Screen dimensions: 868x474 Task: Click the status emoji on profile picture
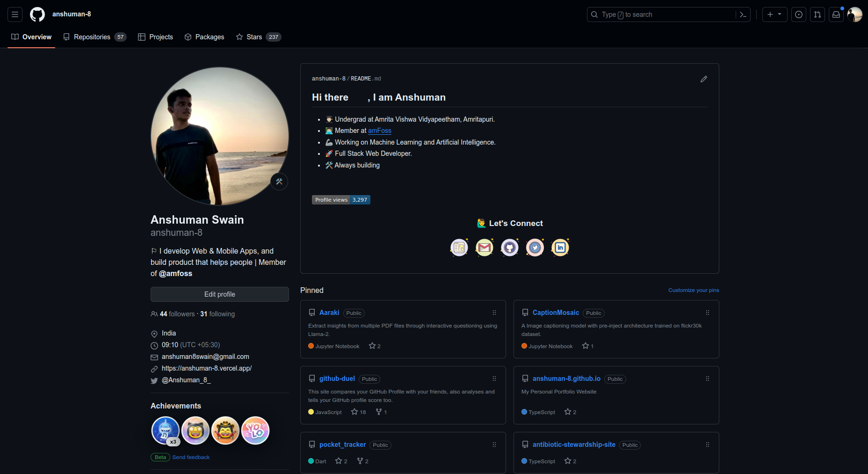[x=279, y=182]
